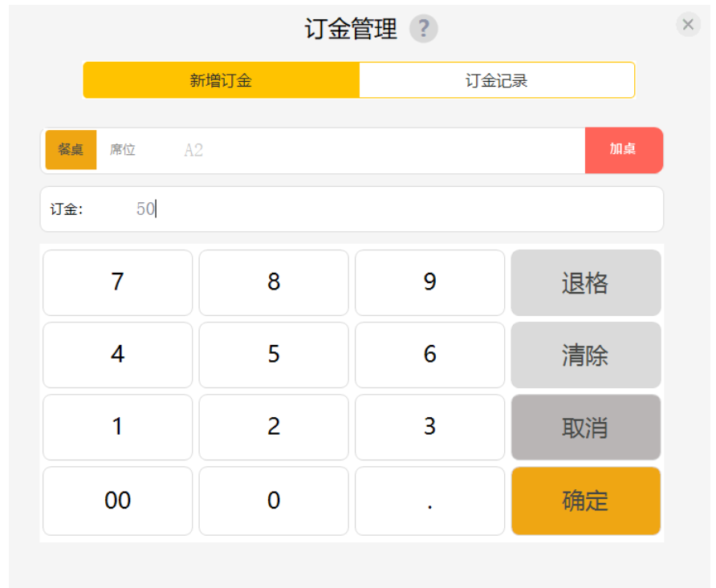
Task: Tap keypad digit 4
Action: click(x=118, y=355)
